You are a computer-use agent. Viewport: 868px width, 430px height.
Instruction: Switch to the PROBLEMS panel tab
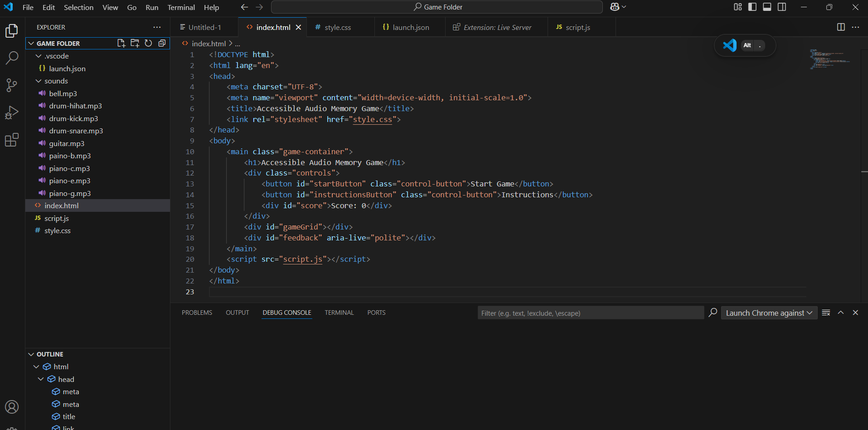point(197,313)
